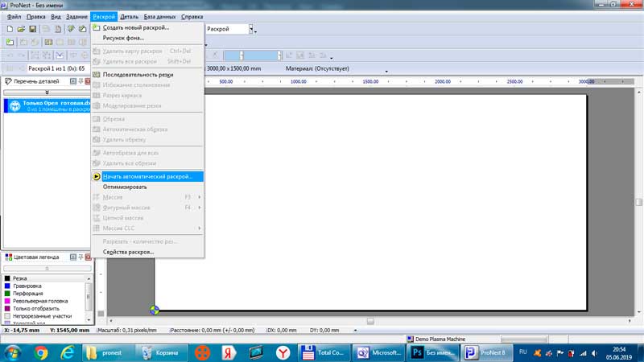644x362 pixels.
Task: Choose Начать автоматический раскрой
Action: [x=147, y=176]
